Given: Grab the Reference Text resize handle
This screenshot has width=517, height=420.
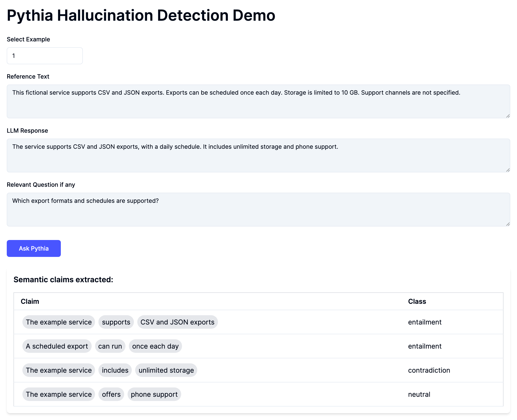Looking at the screenshot, I should pyautogui.click(x=508, y=116).
